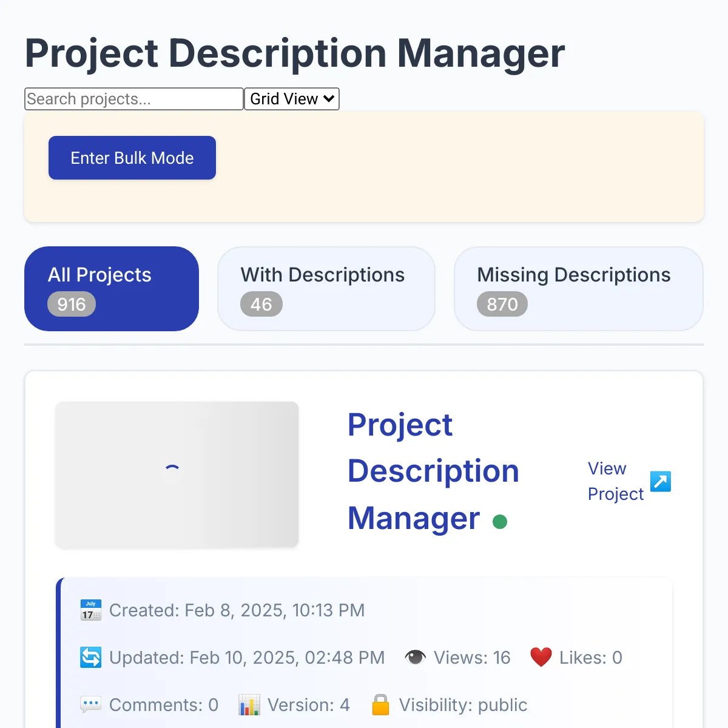Open the Grid View dropdown
Image resolution: width=728 pixels, height=728 pixels.
(x=292, y=99)
